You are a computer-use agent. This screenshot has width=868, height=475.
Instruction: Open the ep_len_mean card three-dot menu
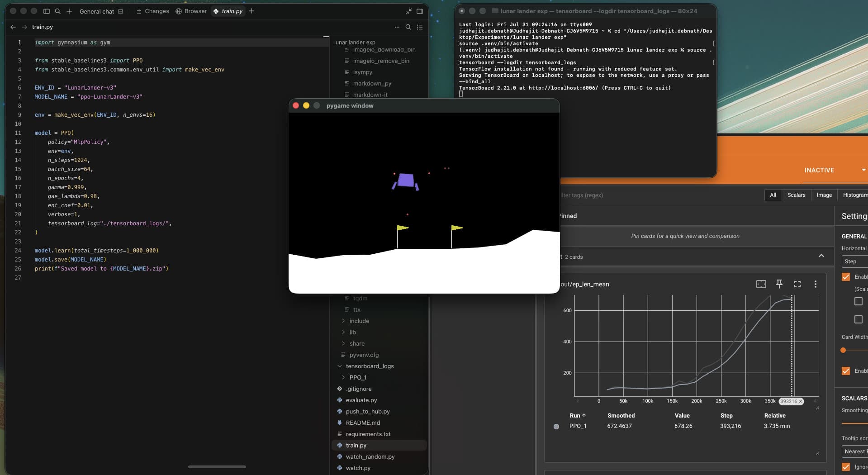(816, 284)
